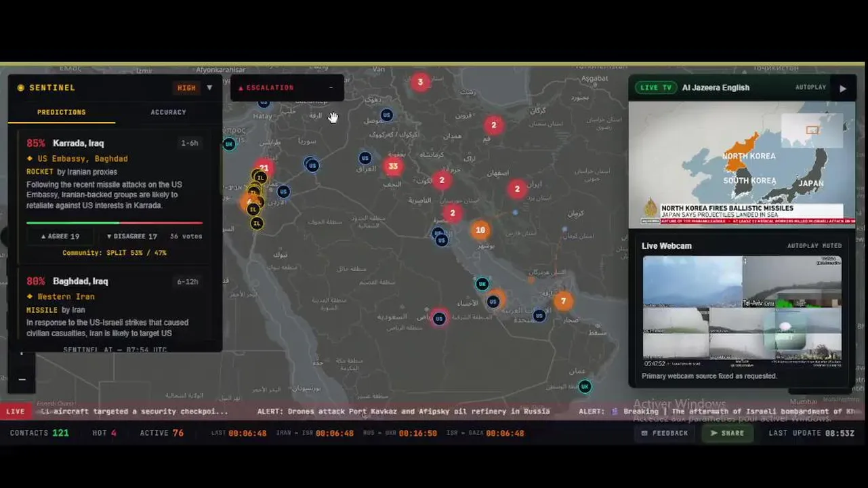Select the UK marker in southern Oman

click(585, 386)
